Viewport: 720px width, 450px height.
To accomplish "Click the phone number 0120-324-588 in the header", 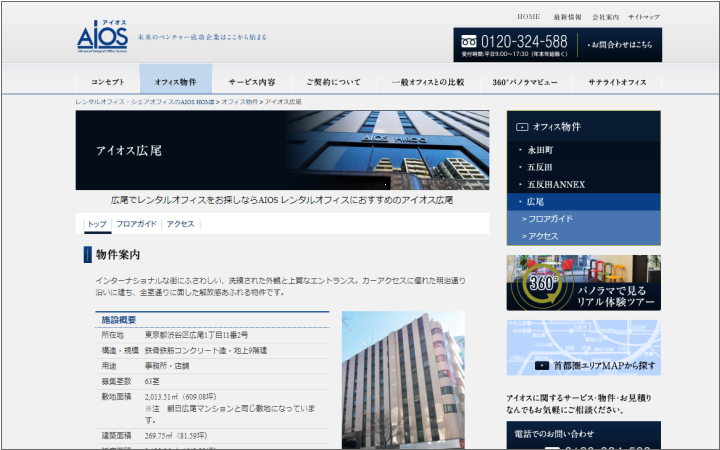I will [x=524, y=42].
